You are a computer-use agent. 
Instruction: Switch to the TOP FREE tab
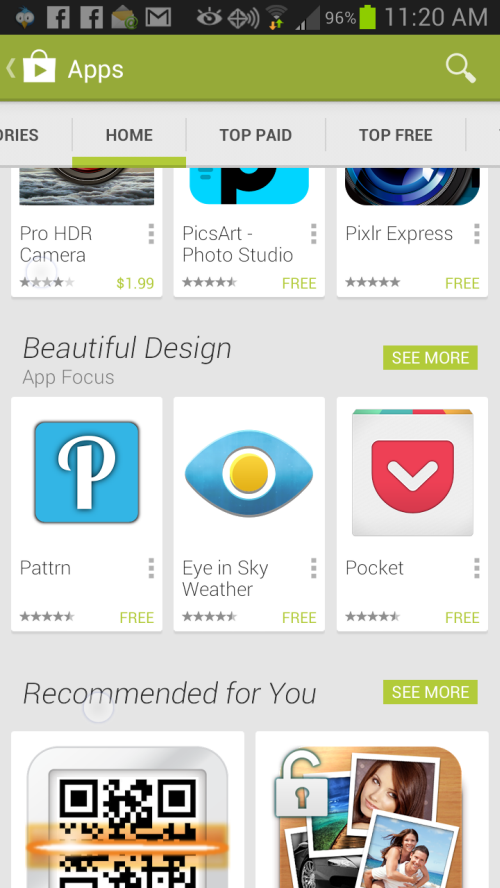coord(395,135)
